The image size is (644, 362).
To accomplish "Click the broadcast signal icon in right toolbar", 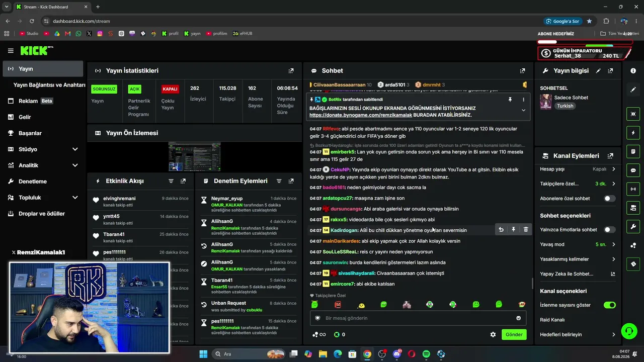I will [633, 189].
